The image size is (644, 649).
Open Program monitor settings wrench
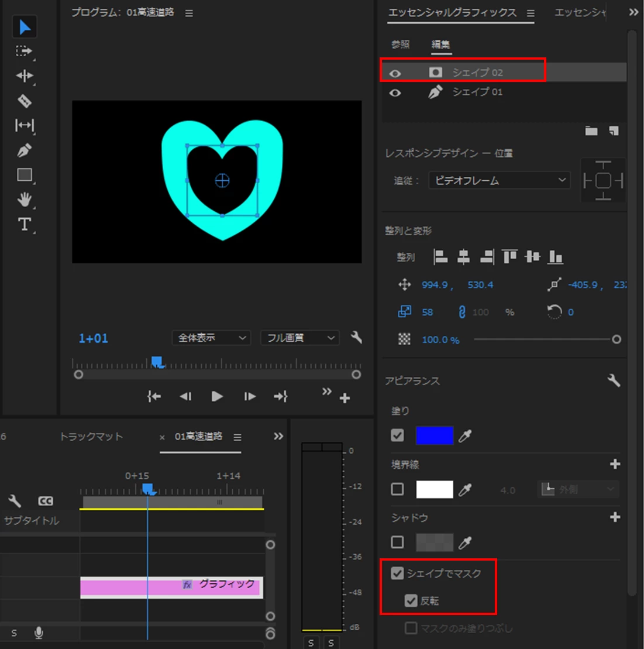click(356, 337)
